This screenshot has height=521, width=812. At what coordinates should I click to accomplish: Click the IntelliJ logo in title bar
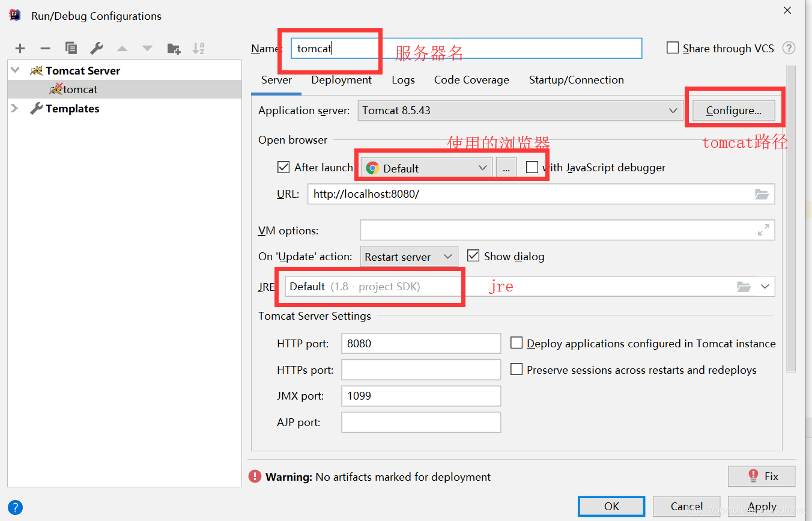[x=15, y=16]
